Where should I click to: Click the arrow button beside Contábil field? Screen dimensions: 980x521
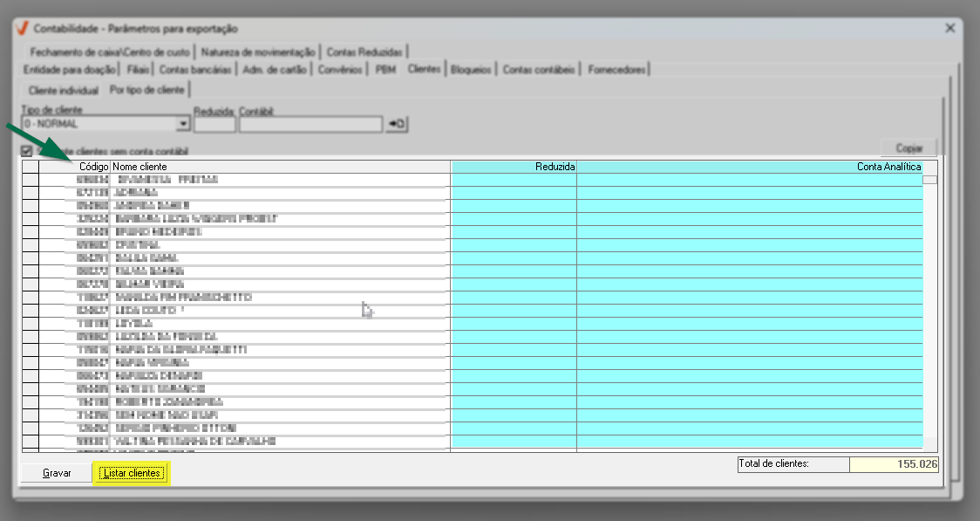click(x=397, y=124)
